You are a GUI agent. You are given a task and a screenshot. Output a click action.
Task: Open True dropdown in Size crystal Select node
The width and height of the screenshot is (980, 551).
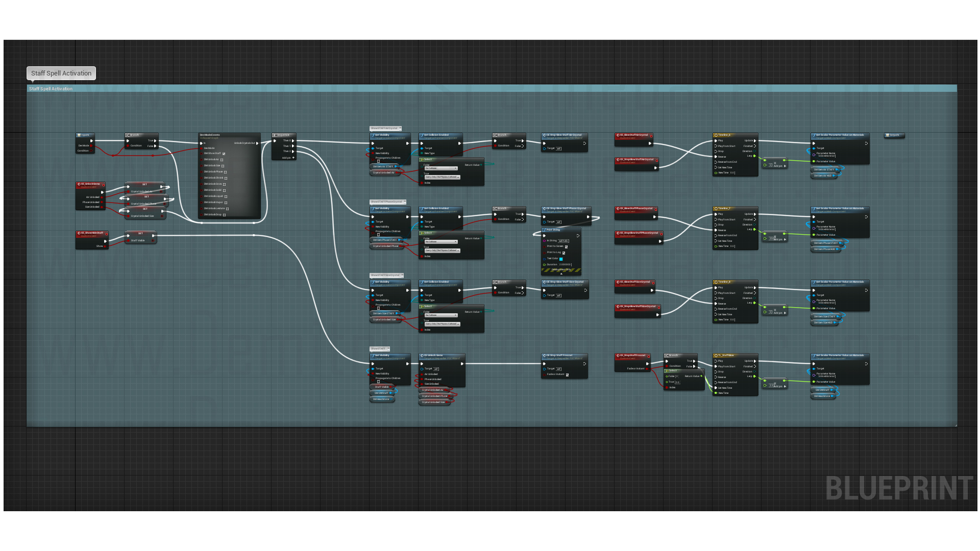click(443, 324)
